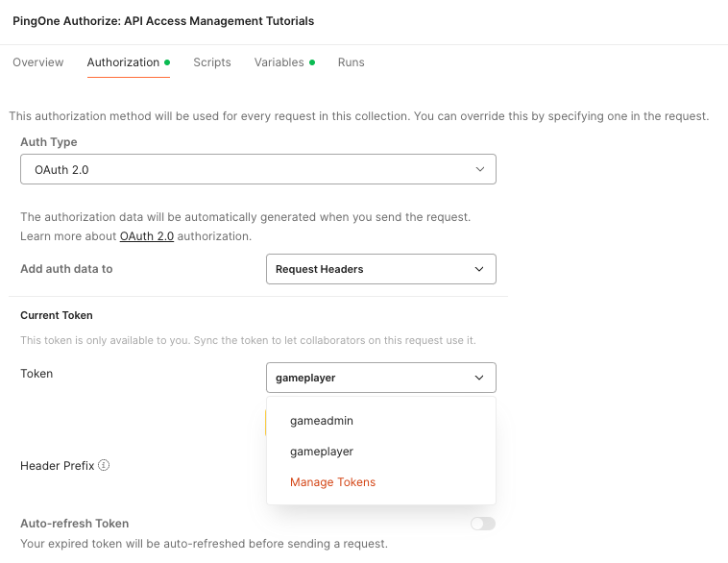728x563 pixels.
Task: Follow the OAuth 2.0 learn more link
Action: click(x=147, y=236)
